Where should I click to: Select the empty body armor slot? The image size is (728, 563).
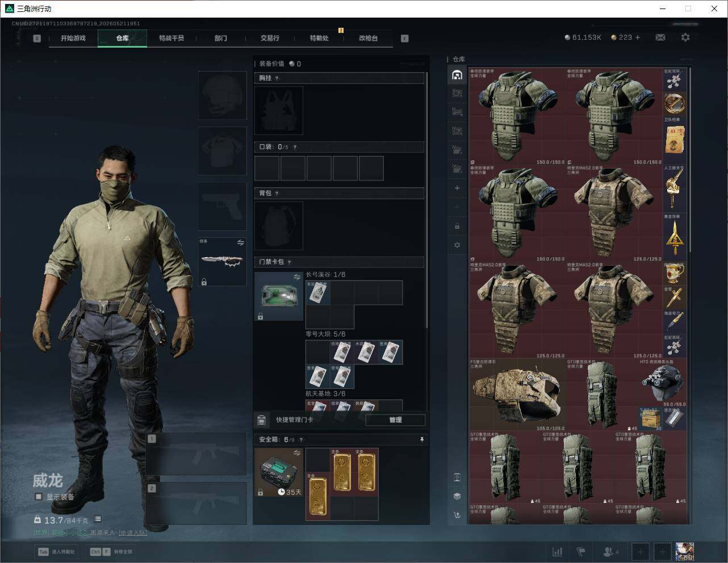point(222,150)
